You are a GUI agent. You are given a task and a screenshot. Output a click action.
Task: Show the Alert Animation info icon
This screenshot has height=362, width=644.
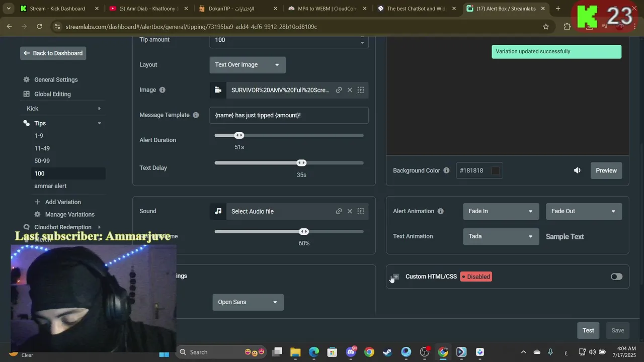click(440, 211)
